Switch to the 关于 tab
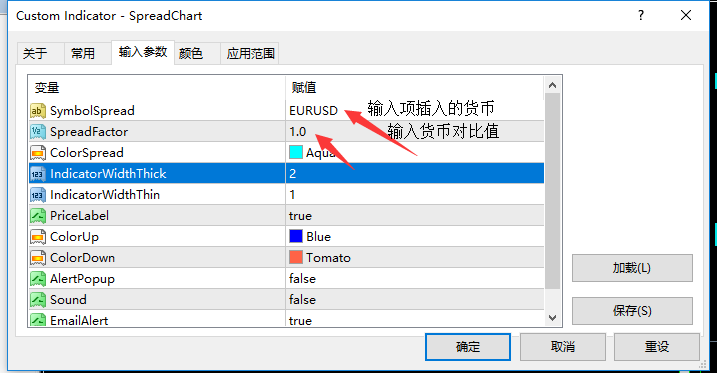 (40, 53)
